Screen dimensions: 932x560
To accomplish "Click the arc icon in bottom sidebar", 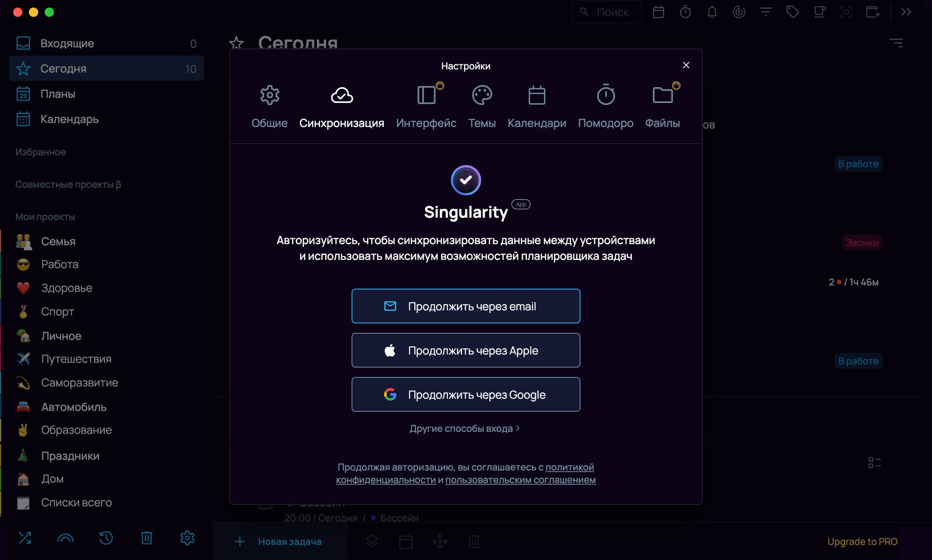I will pos(66,538).
